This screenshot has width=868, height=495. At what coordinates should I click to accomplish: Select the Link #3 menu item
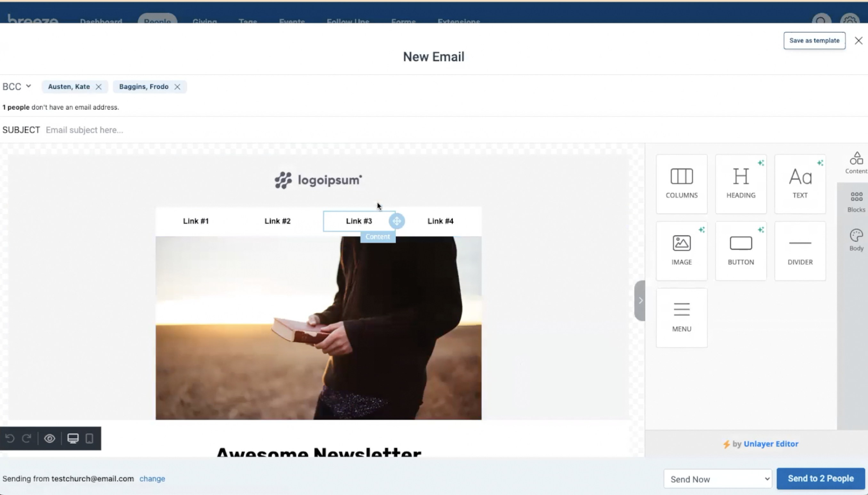tap(359, 221)
